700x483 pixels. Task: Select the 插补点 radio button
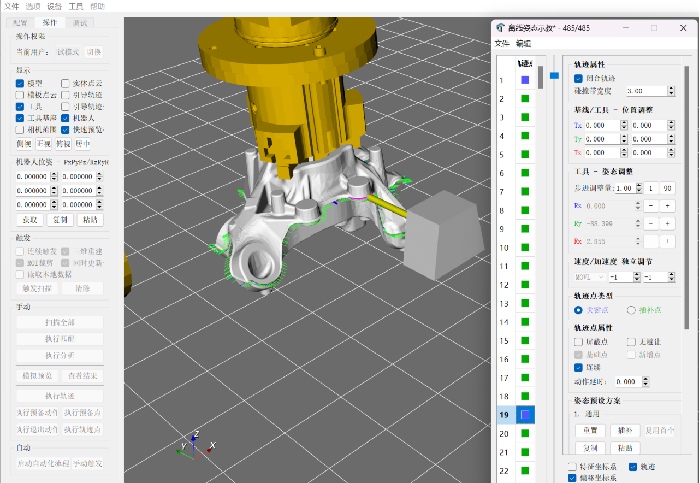point(631,310)
